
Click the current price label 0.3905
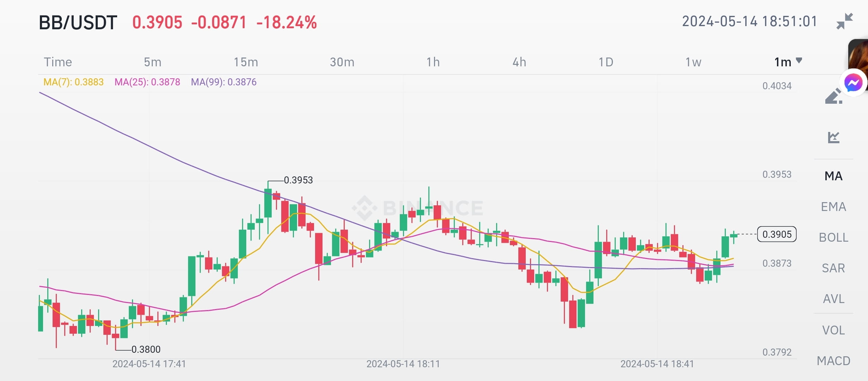(x=777, y=234)
